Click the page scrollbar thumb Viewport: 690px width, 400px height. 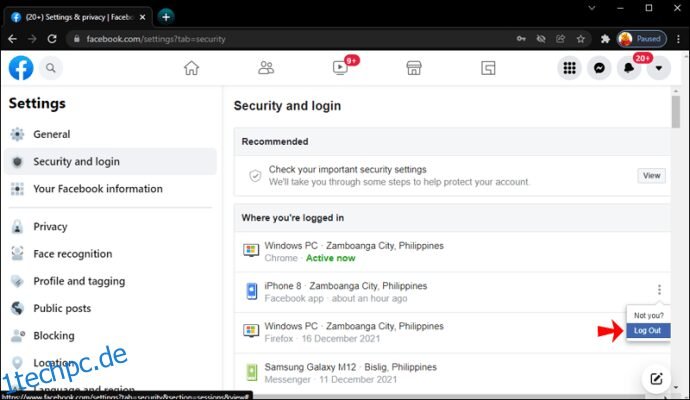pyautogui.click(x=675, y=112)
